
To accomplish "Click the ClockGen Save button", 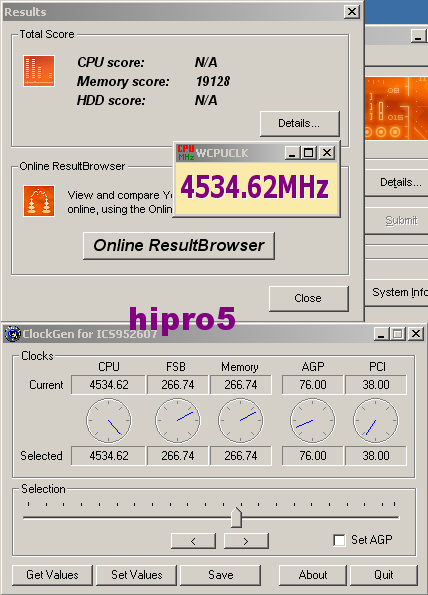I will point(220,575).
